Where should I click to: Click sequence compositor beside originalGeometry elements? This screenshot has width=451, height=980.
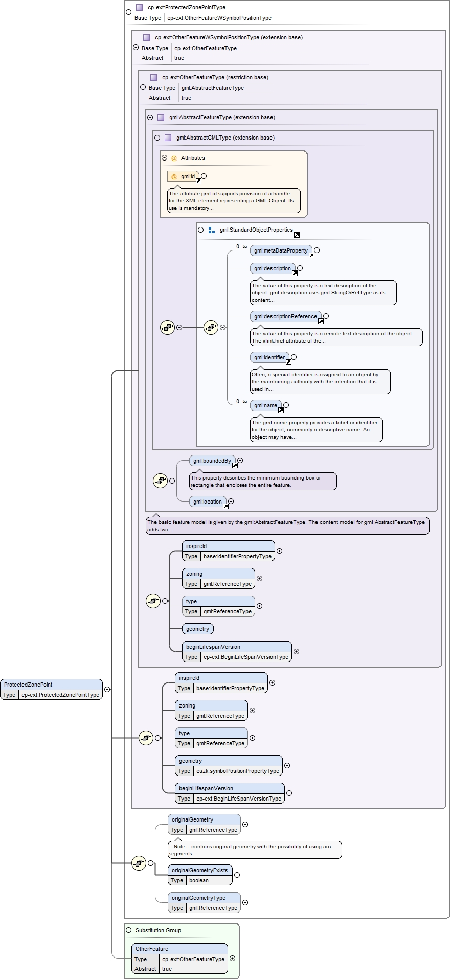click(139, 863)
